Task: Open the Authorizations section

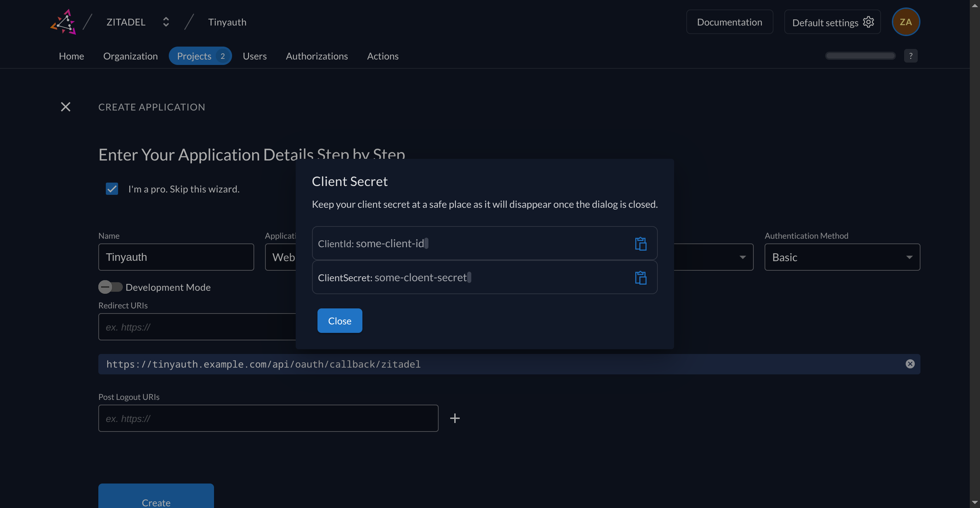Action: tap(316, 56)
